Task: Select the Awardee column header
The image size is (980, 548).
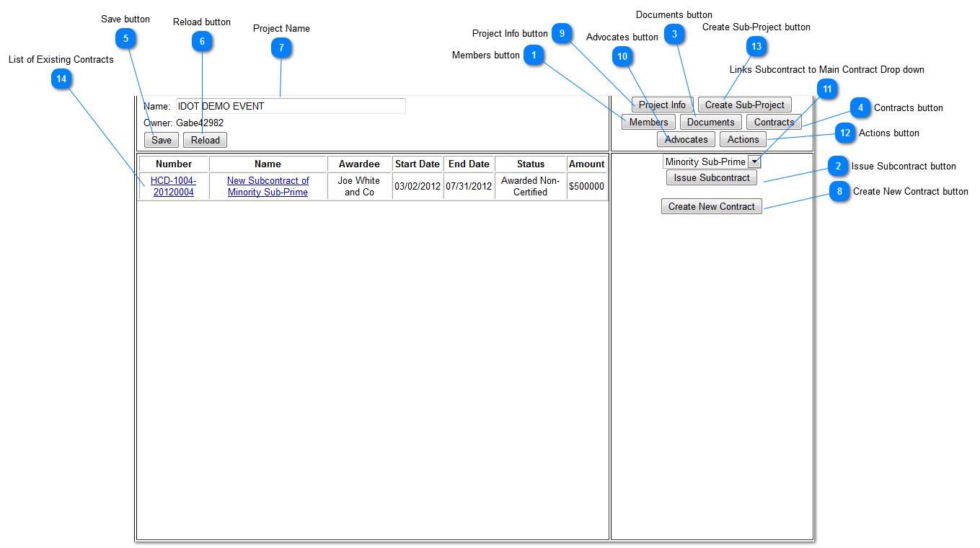Action: pos(359,164)
